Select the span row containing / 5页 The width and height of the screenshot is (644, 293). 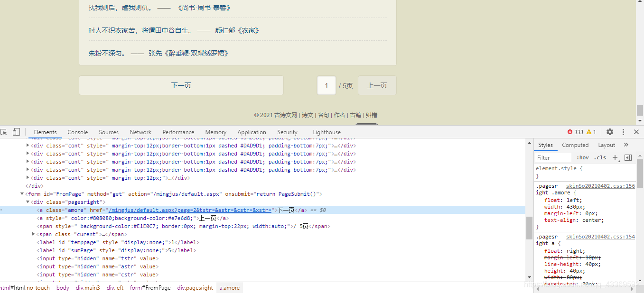[x=183, y=226]
